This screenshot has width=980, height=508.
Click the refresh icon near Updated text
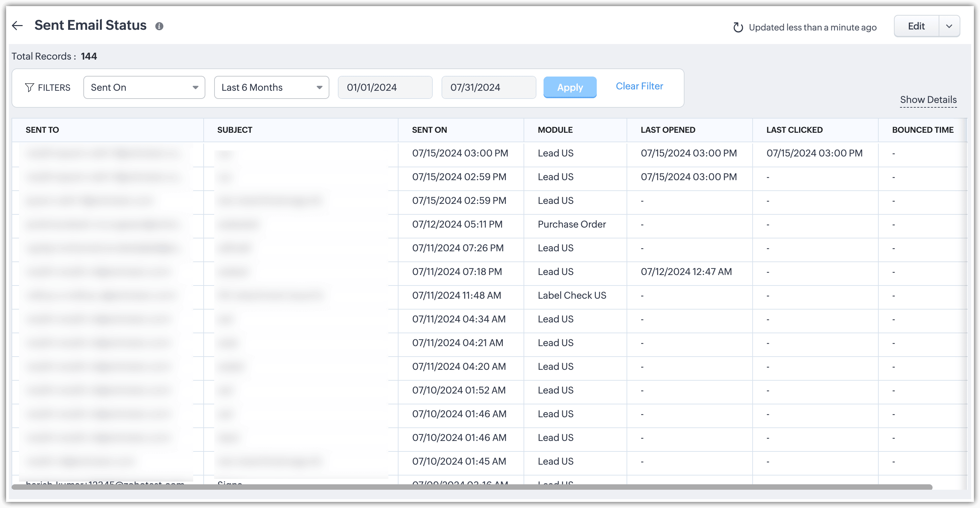coord(738,27)
